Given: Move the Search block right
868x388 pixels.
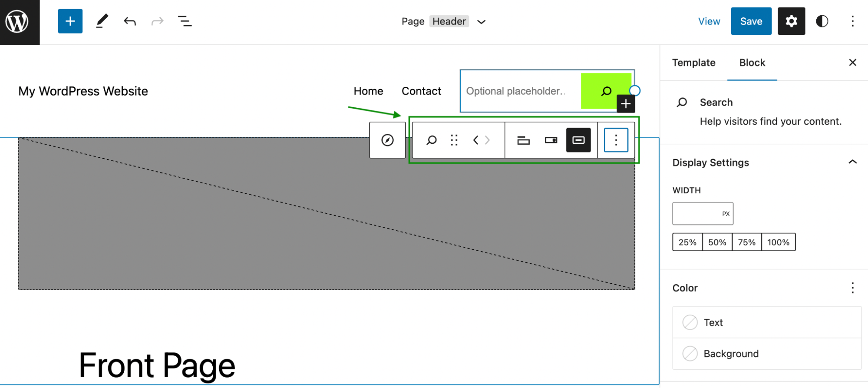Looking at the screenshot, I should (x=487, y=140).
